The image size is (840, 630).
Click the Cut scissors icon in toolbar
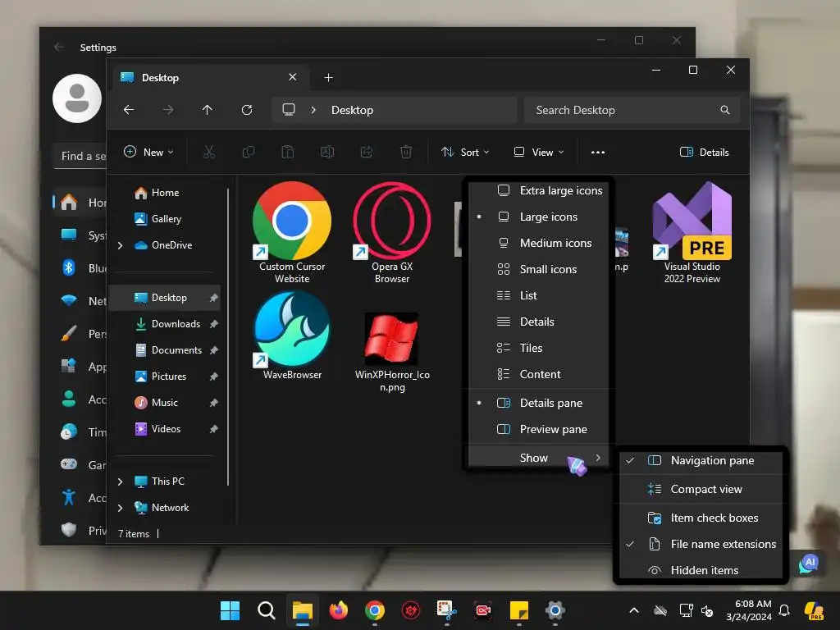pos(209,152)
